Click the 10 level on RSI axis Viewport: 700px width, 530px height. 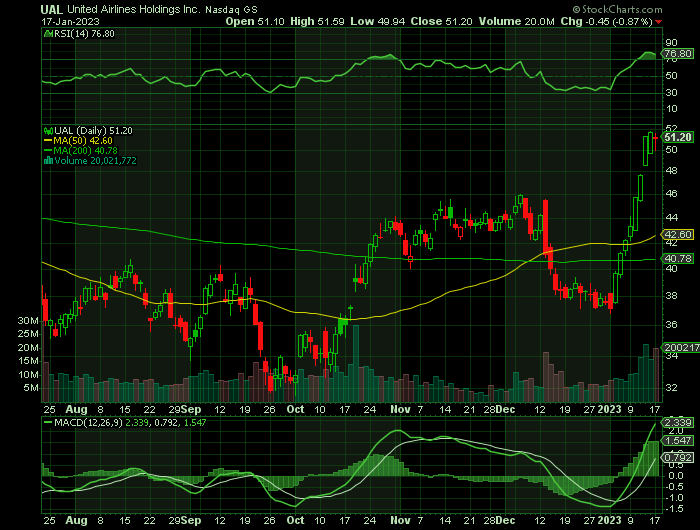(x=671, y=109)
